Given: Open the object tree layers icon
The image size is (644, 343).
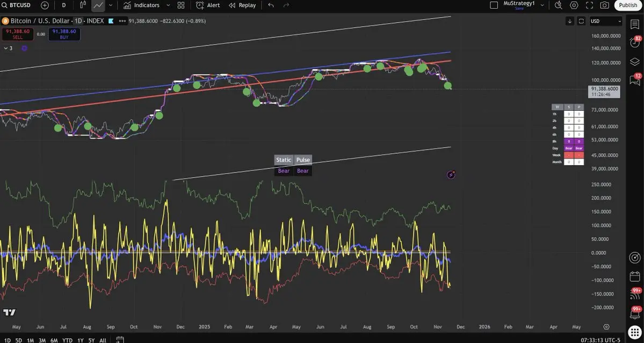Looking at the screenshot, I should pyautogui.click(x=635, y=62).
